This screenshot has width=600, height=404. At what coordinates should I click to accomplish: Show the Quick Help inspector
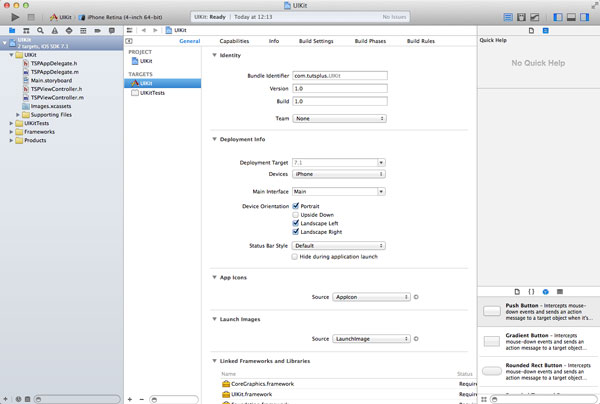[546, 31]
